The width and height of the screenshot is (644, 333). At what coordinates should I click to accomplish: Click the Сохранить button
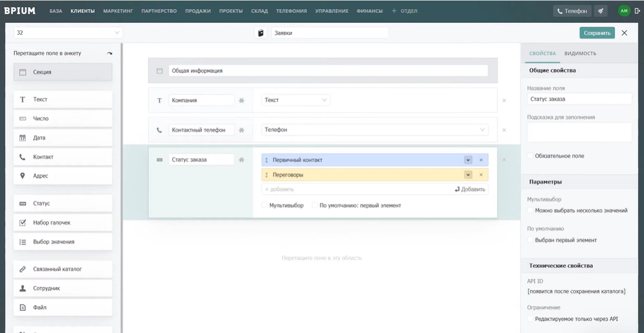[x=597, y=32]
